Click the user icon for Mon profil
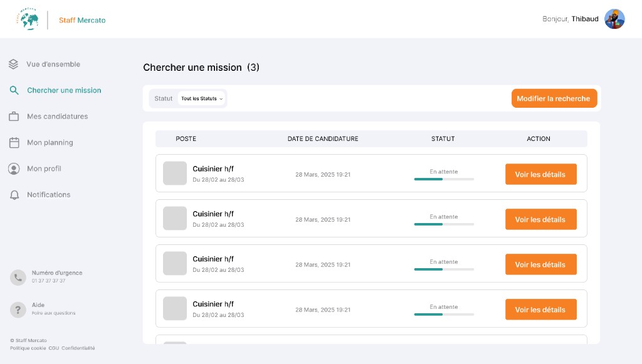This screenshot has height=364, width=642. coord(14,169)
